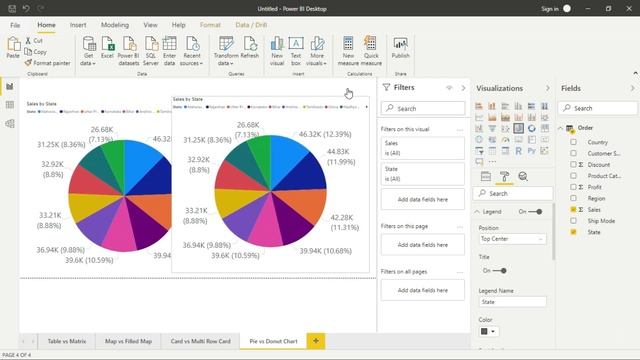Screen dimensions: 640x360
Task: Uncheck the State field
Action: point(573,232)
